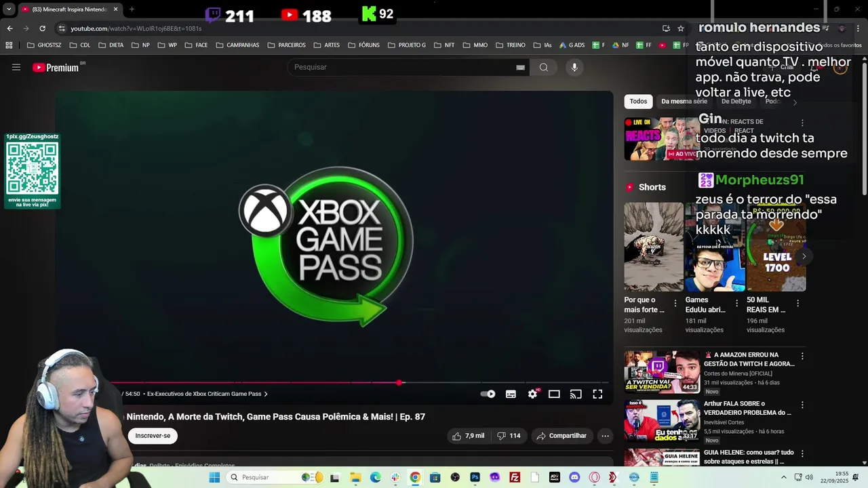868x488 pixels.
Task: Seek using the red progress bar handle
Action: (399, 383)
